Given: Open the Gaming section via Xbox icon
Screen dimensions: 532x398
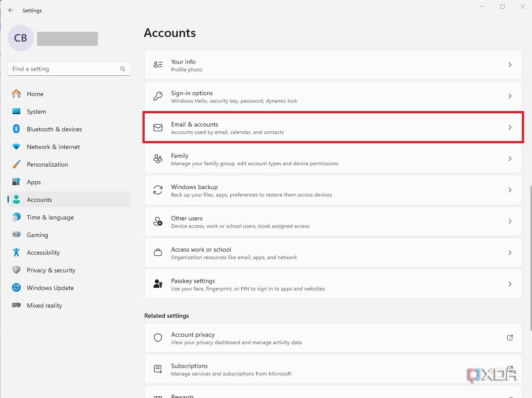Looking at the screenshot, I should (16, 235).
